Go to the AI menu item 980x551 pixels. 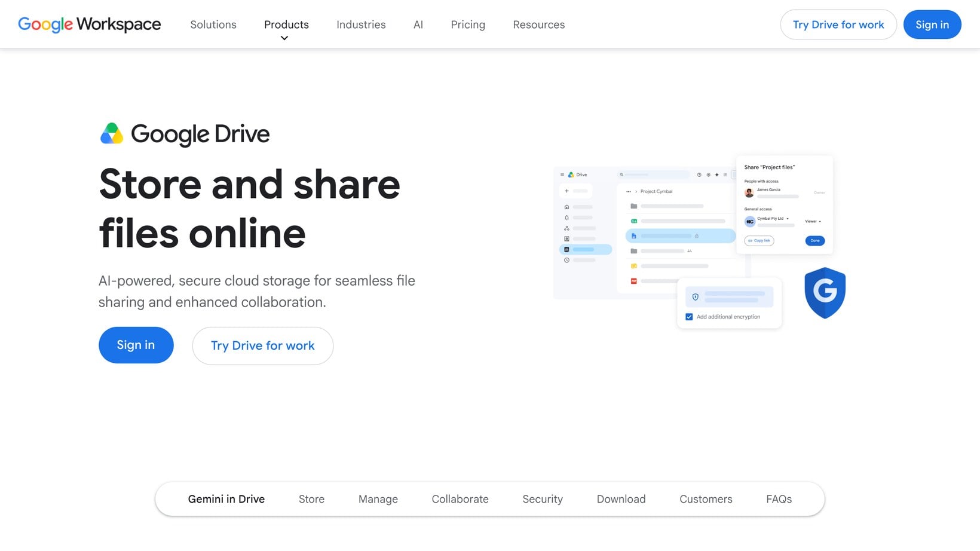coord(418,25)
